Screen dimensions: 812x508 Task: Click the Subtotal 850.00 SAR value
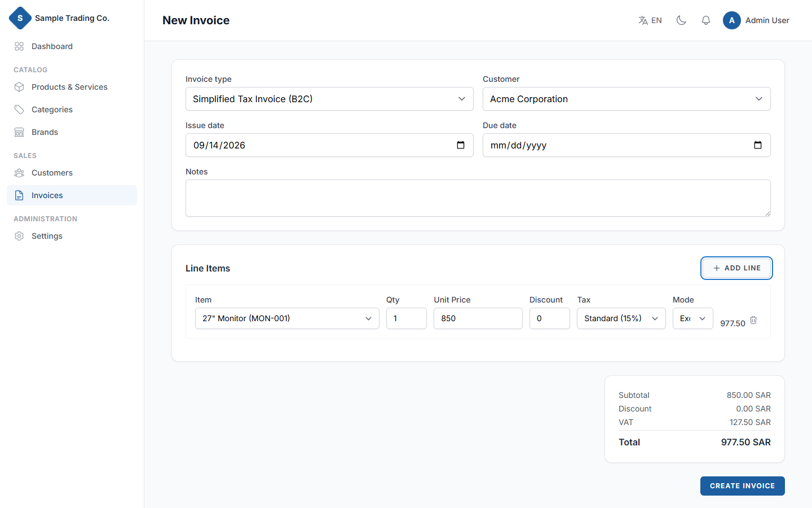pos(749,395)
